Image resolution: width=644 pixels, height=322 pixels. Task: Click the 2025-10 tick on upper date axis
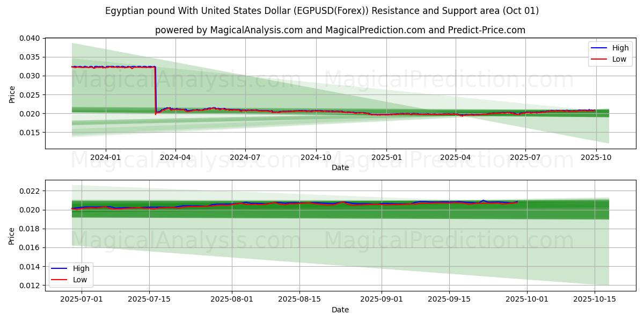click(x=596, y=157)
